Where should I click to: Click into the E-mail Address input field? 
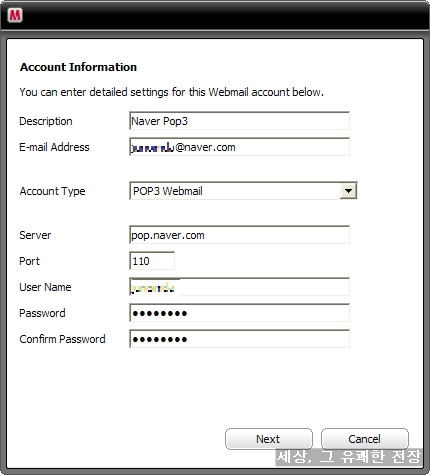[239, 147]
